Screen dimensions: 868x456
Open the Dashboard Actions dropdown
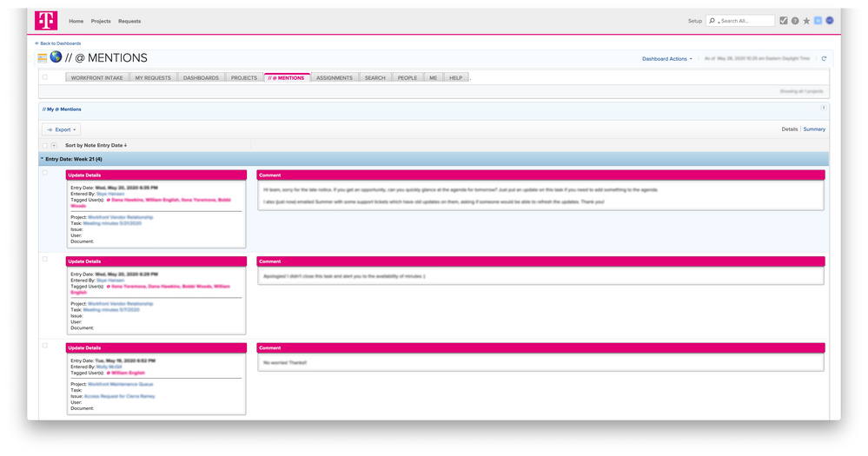click(x=666, y=59)
